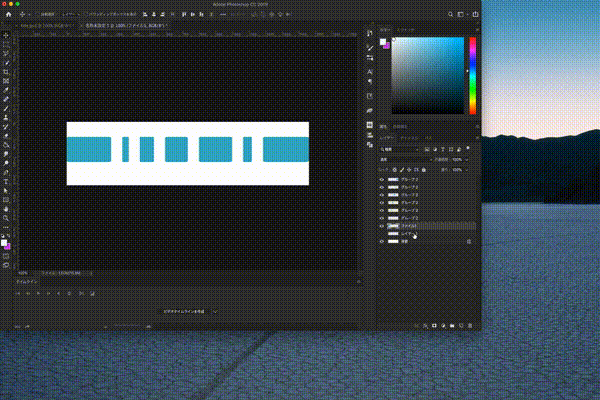Image resolution: width=600 pixels, height=400 pixels.
Task: Hide the topmost グループ 2 layer
Action: pyautogui.click(x=382, y=180)
